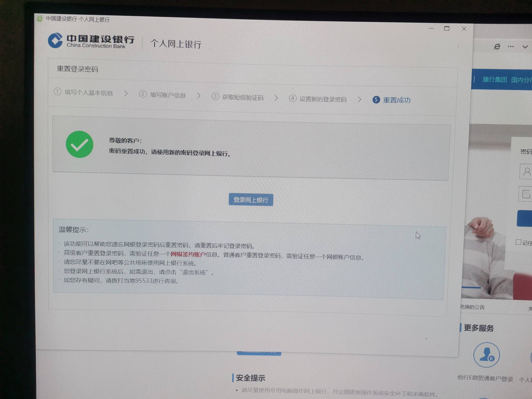Select step 5 重置成功
This screenshot has width=532, height=399.
(x=392, y=100)
